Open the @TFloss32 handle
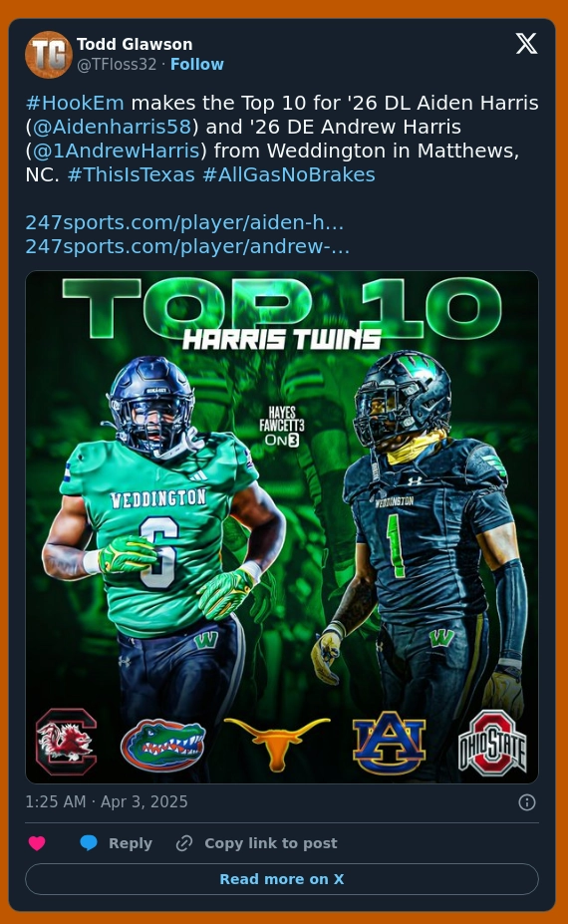Viewport: 568px width, 924px height. click(x=117, y=64)
